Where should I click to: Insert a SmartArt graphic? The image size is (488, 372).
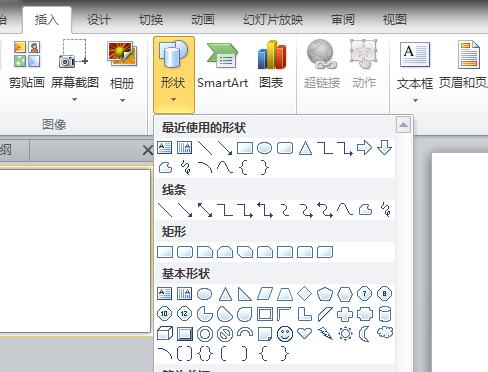click(x=222, y=65)
